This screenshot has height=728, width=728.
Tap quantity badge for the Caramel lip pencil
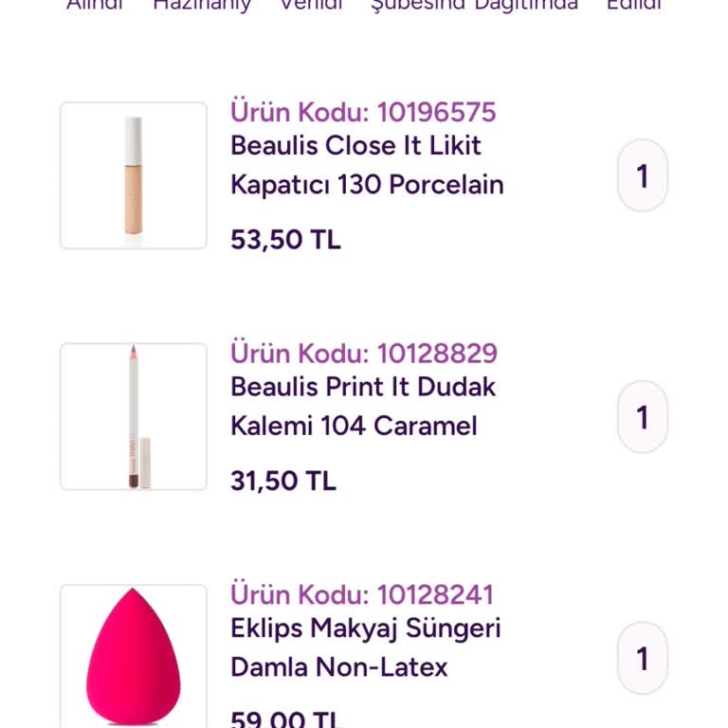coord(643,416)
